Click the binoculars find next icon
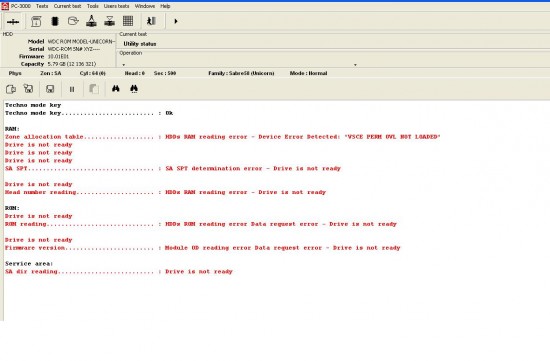 pos(134,89)
